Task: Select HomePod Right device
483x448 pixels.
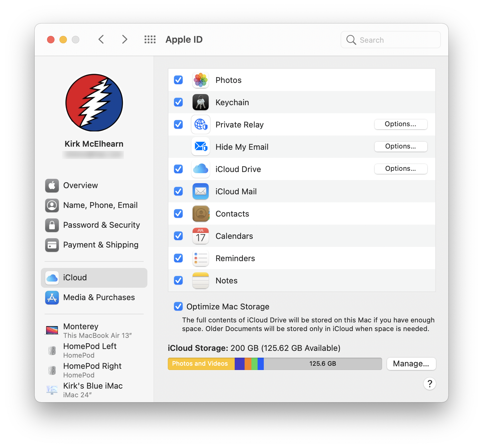Action: (x=94, y=370)
